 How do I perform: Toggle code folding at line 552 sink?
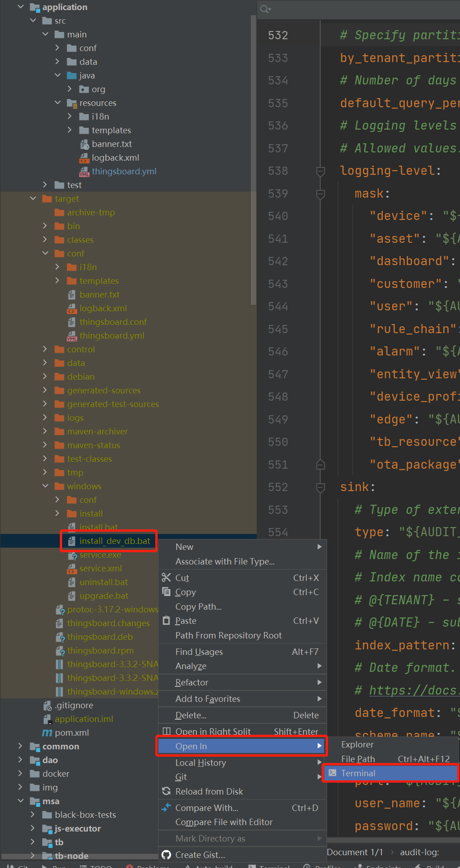tap(321, 487)
